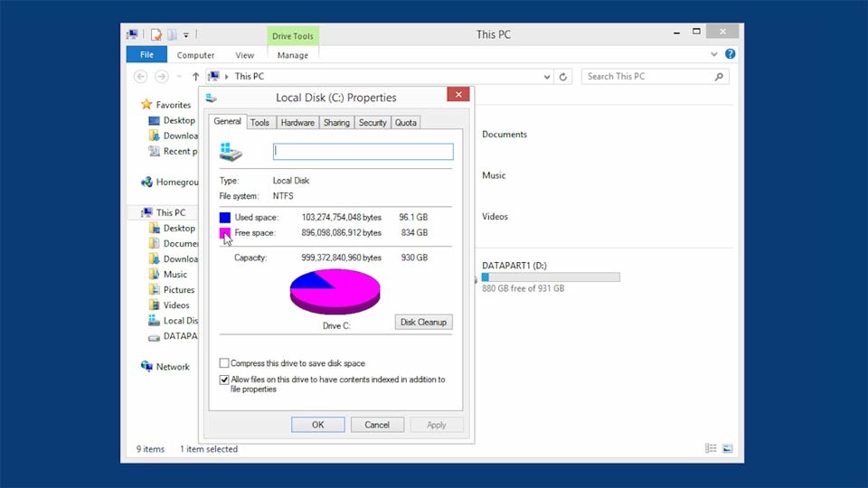The height and width of the screenshot is (488, 868).
Task: Switch to the Computer ribbon tab
Action: tap(195, 55)
